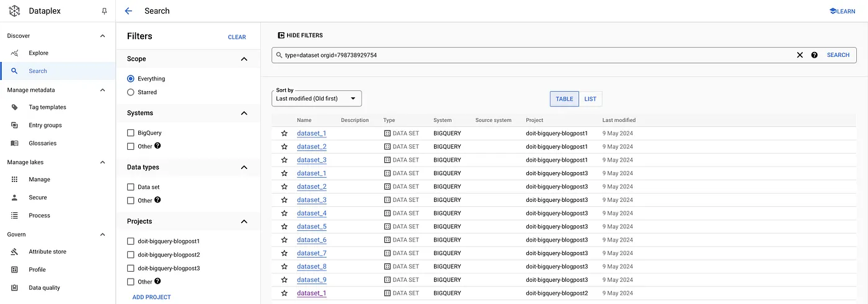Click the help icon beside Data types Other
Viewport: 868px width, 304px height.
157,200
